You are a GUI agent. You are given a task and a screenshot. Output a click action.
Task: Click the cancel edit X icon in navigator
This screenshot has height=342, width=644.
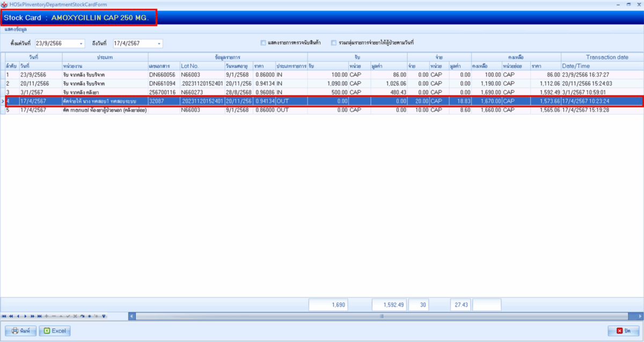click(75, 316)
